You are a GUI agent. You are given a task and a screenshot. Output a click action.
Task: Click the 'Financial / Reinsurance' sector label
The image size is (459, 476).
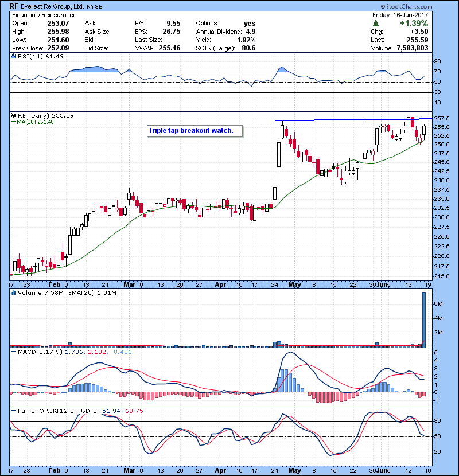[x=44, y=15]
